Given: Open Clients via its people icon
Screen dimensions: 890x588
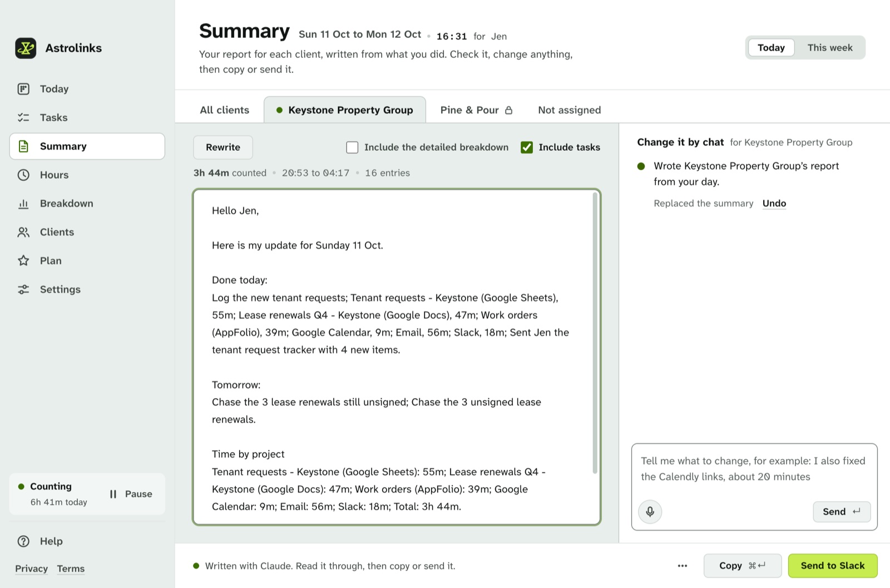Looking at the screenshot, I should pyautogui.click(x=23, y=232).
